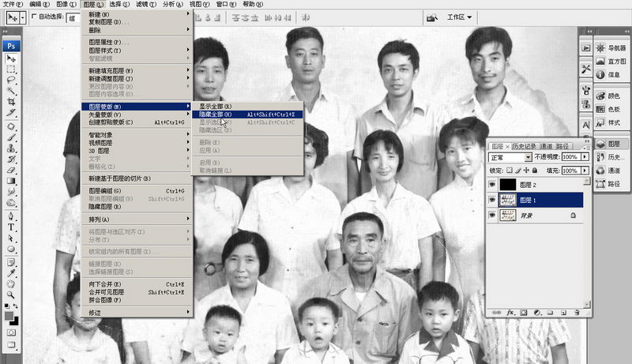Hide the 图层 2 layer eye

[492, 185]
